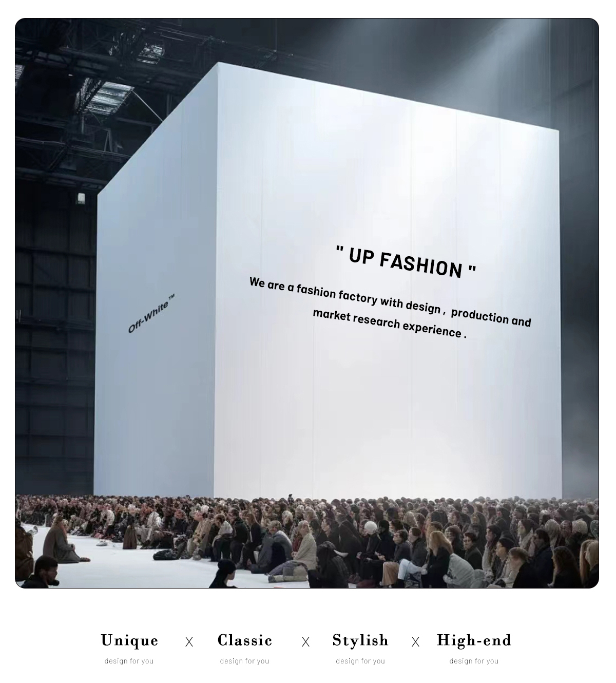616x683 pixels.
Task: Click "design for you" under High-end
Action: point(474,661)
